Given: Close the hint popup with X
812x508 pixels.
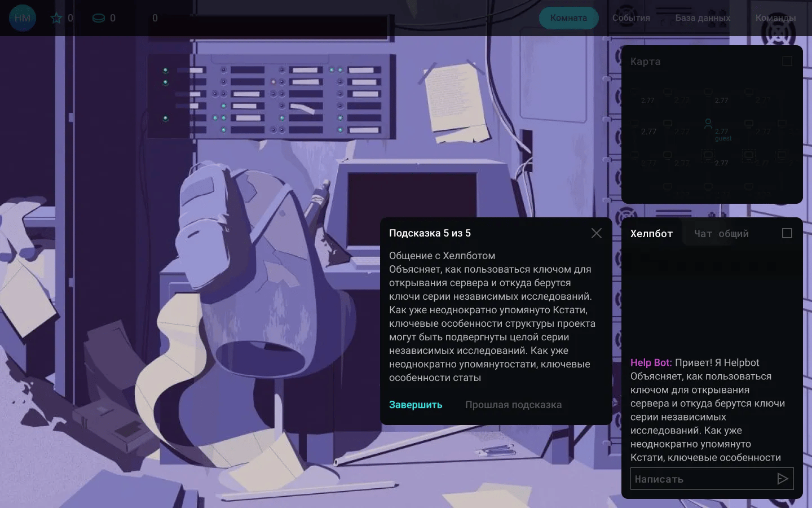Looking at the screenshot, I should tap(596, 233).
